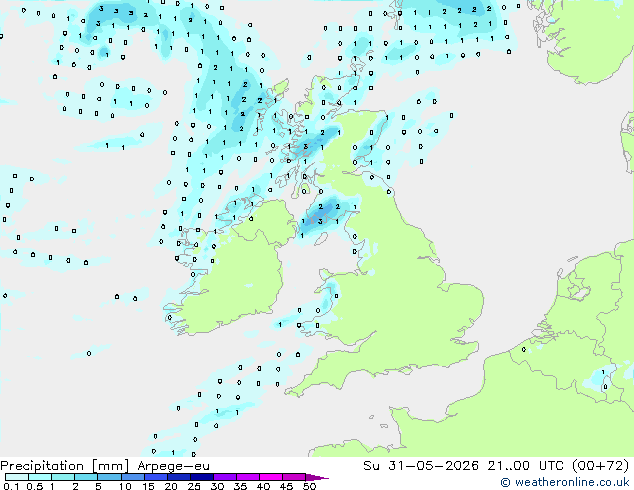
Task: Click the 'Precipitation' title word
Action: [x=42, y=466]
